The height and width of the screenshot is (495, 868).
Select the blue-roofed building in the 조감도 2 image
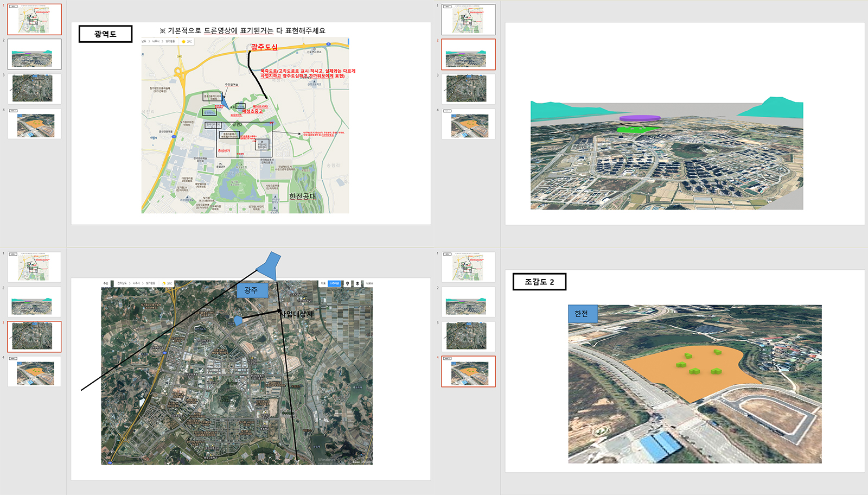(660, 446)
